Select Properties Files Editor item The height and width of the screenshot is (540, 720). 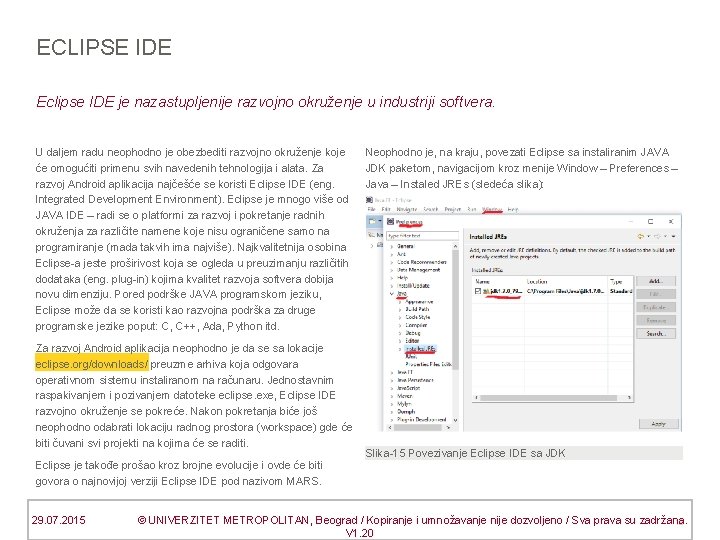coord(428,364)
